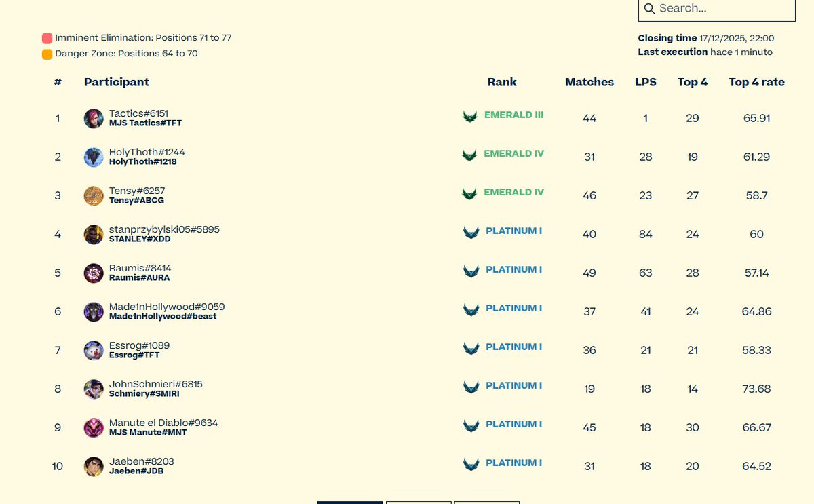This screenshot has height=504, width=814.
Task: Click Matches value 49
Action: [589, 273]
